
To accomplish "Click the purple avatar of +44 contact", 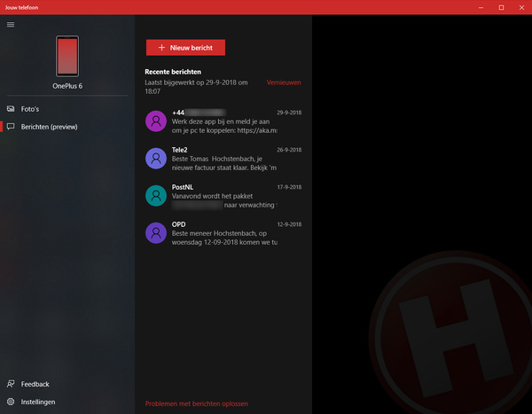I will tap(156, 121).
